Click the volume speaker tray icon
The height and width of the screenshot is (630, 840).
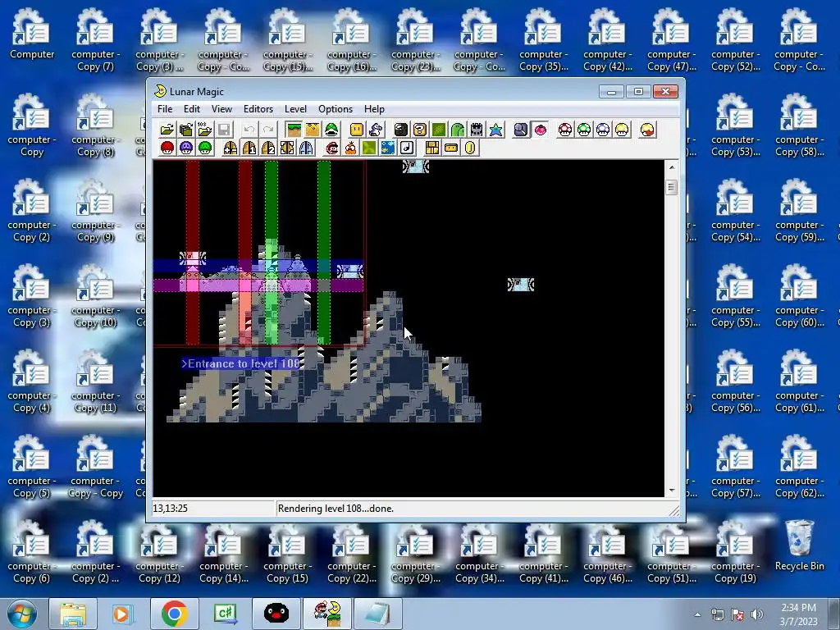pyautogui.click(x=757, y=614)
